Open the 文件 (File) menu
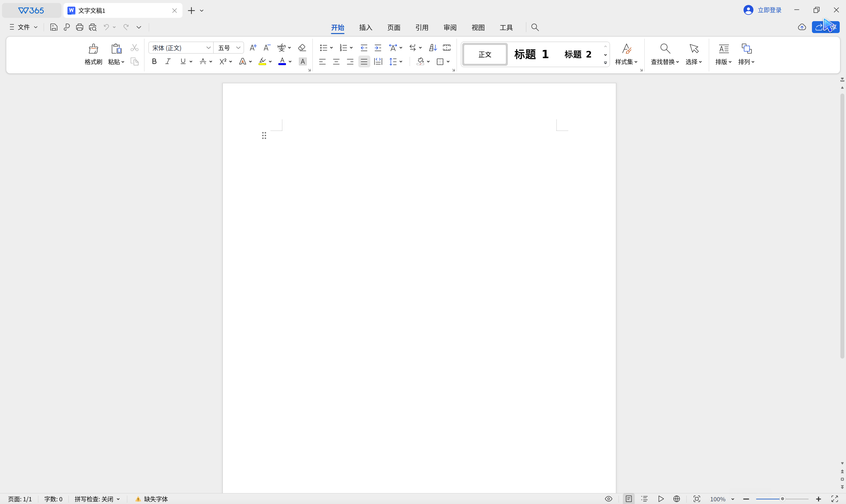This screenshot has height=504, width=846. pyautogui.click(x=23, y=27)
